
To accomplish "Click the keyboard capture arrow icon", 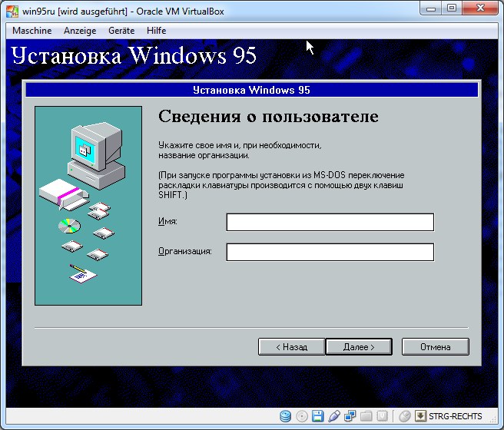I will coord(420,416).
